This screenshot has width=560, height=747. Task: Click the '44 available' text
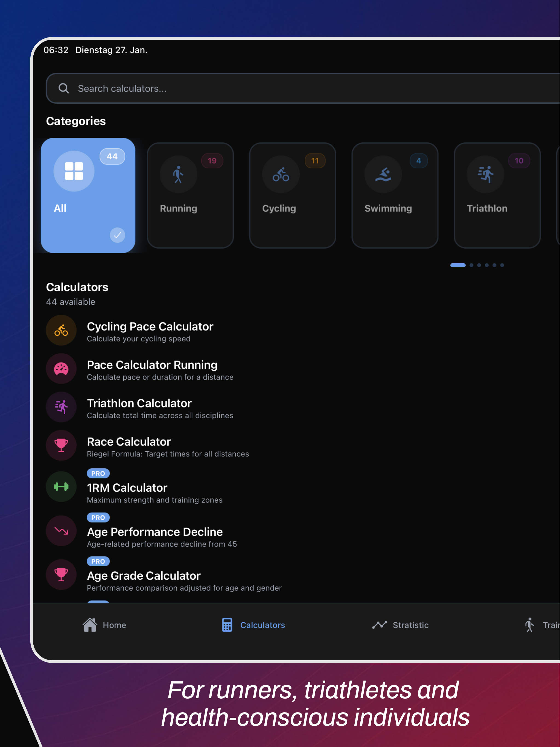click(x=71, y=302)
